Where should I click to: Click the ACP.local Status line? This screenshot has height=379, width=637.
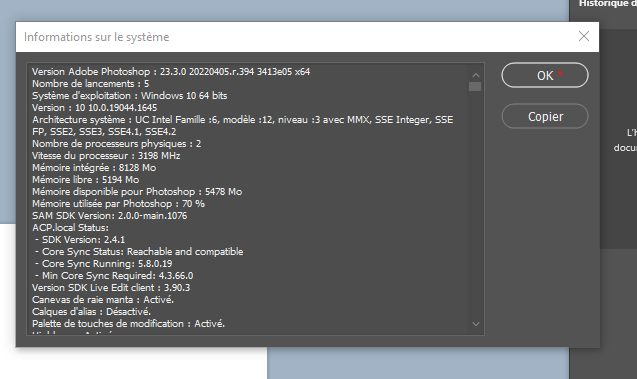[70, 228]
